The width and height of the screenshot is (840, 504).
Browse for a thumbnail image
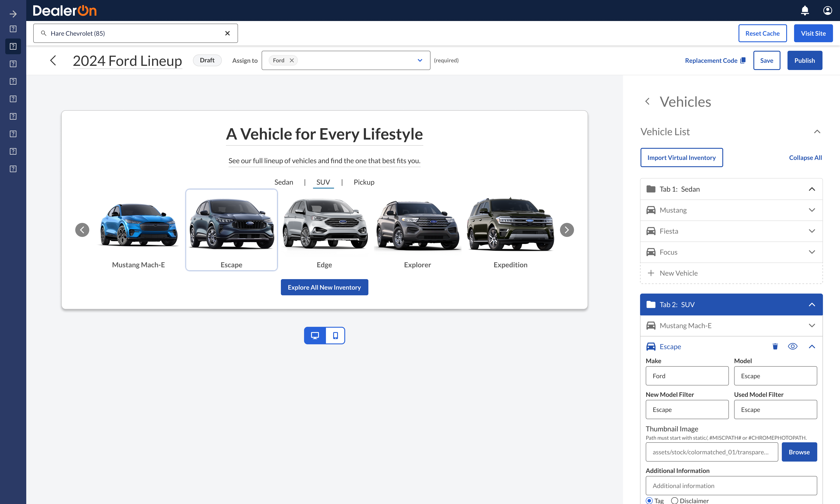click(x=799, y=452)
